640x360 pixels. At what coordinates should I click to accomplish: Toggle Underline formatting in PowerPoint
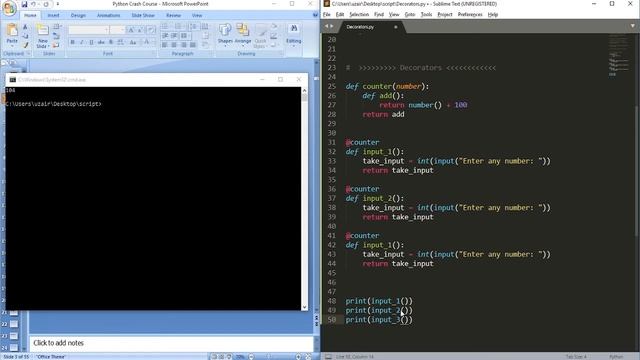pos(91,42)
